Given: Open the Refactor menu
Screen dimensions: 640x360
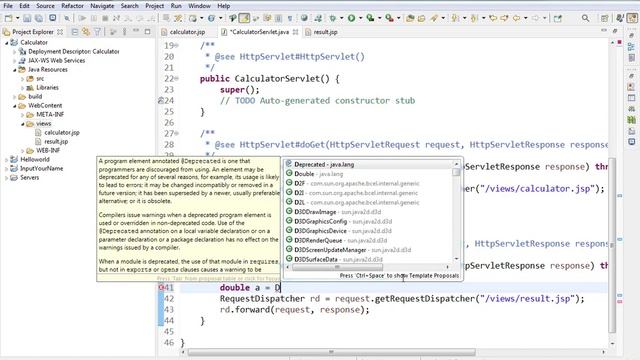Looking at the screenshot, I should pyautogui.click(x=72, y=6).
